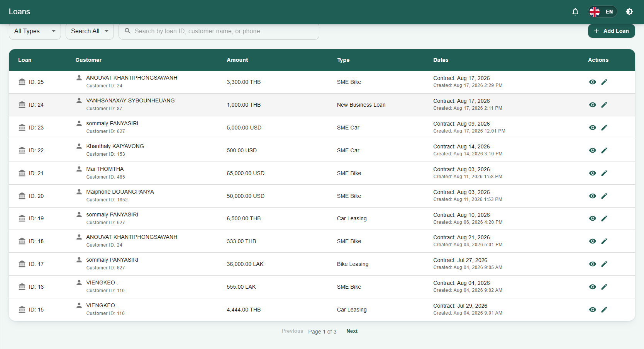The width and height of the screenshot is (644, 349).
Task: Open the notifications bell
Action: click(575, 12)
